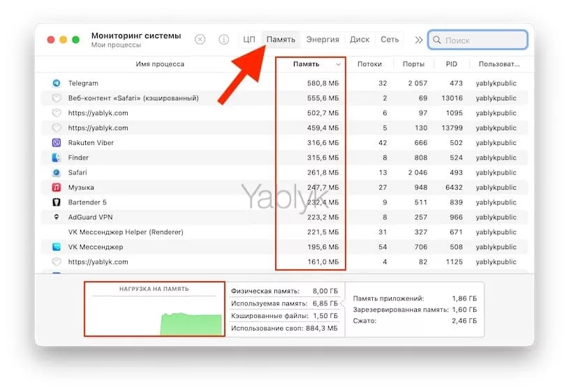569x392 pixels.
Task: Sort by Имя процесса column header
Action: coord(160,64)
